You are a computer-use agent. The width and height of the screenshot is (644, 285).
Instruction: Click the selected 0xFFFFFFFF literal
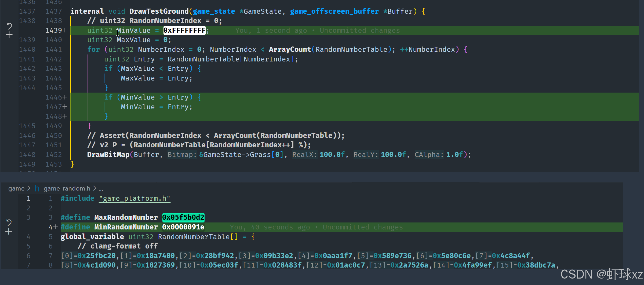[x=184, y=30]
